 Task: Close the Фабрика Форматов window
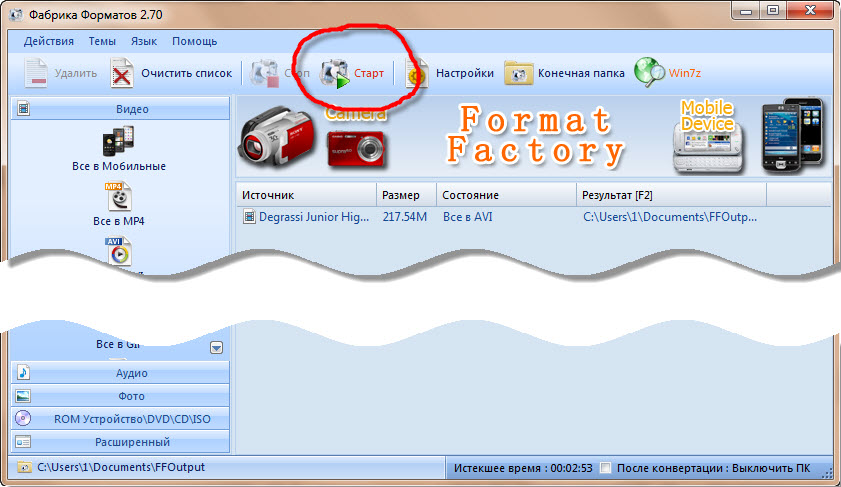810,10
